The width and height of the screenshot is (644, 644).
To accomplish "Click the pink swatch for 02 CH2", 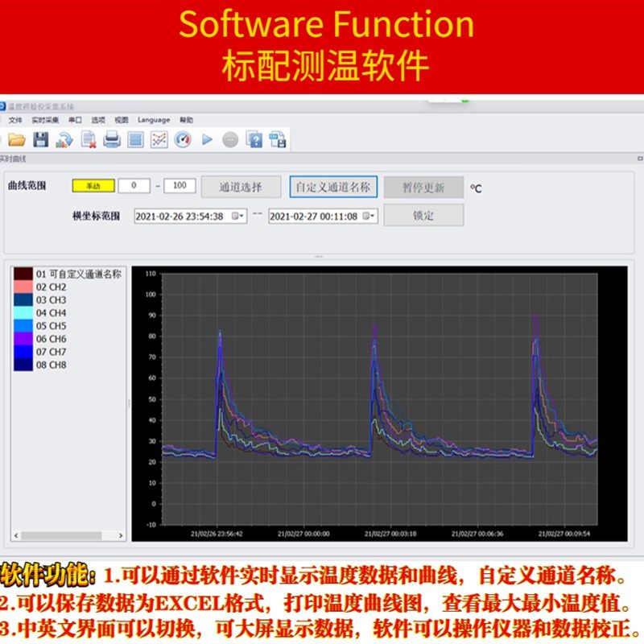I will point(23,287).
